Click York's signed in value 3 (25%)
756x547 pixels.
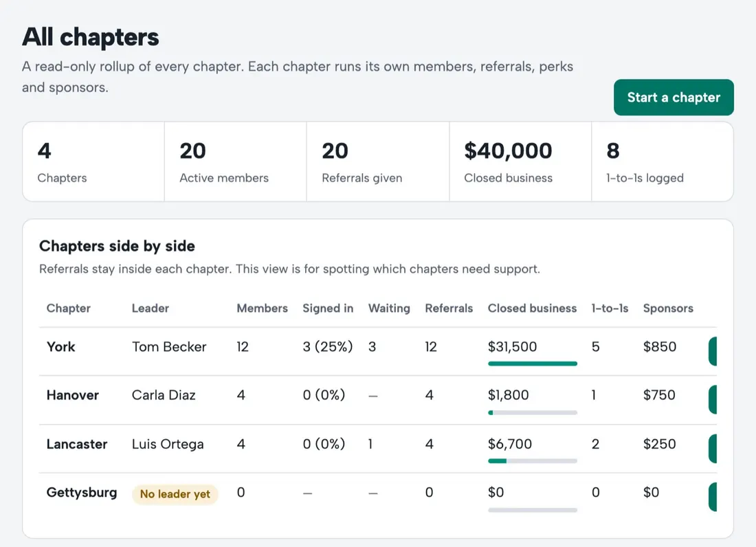click(328, 347)
